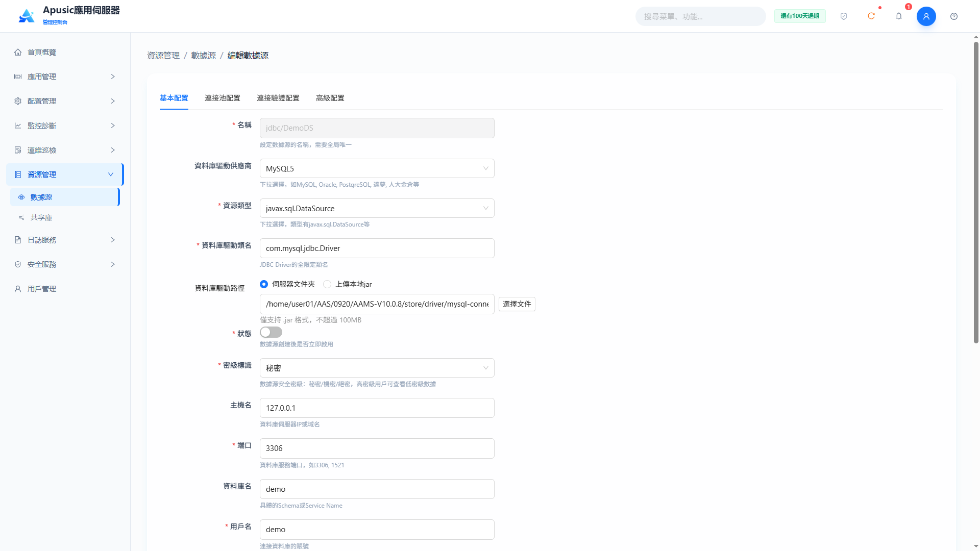Click the 資料庫驅動類名 input field

(377, 248)
